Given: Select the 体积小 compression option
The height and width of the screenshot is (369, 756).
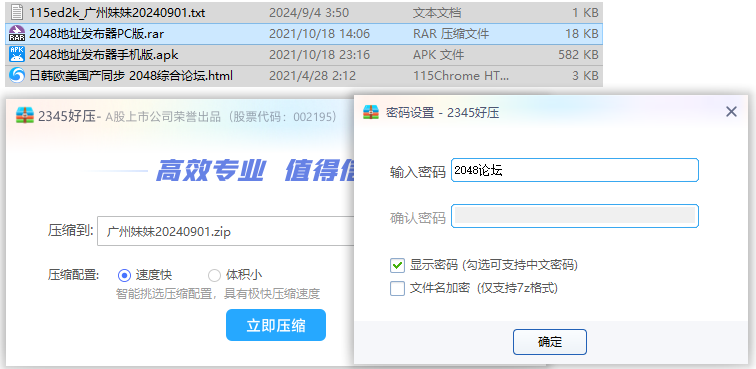Looking at the screenshot, I should pyautogui.click(x=214, y=275).
